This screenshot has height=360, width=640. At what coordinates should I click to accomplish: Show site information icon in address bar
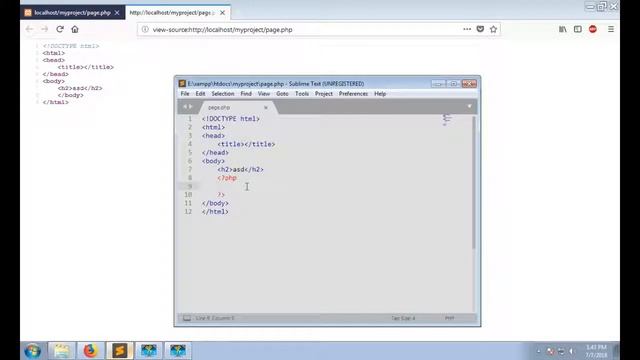(x=145, y=29)
